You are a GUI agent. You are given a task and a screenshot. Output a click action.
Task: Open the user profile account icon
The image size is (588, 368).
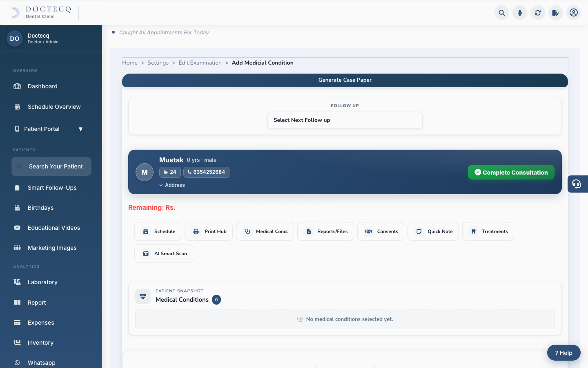click(x=574, y=13)
